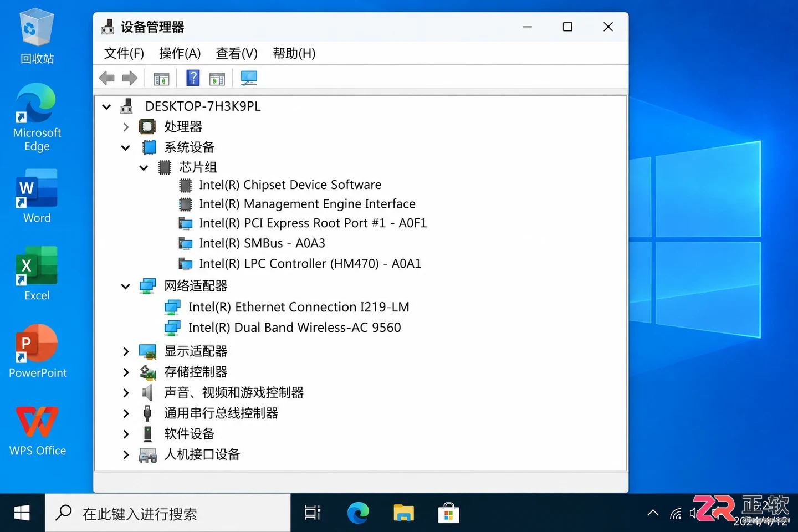Screen dimensions: 798x532
Task: Open the show/hide console tree toolbar icon
Action: [161, 79]
